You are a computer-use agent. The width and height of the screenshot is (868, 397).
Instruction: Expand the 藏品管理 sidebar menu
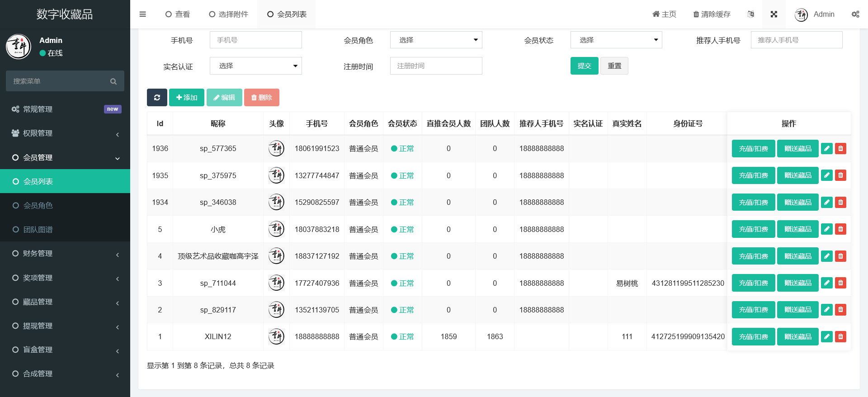[x=65, y=302]
